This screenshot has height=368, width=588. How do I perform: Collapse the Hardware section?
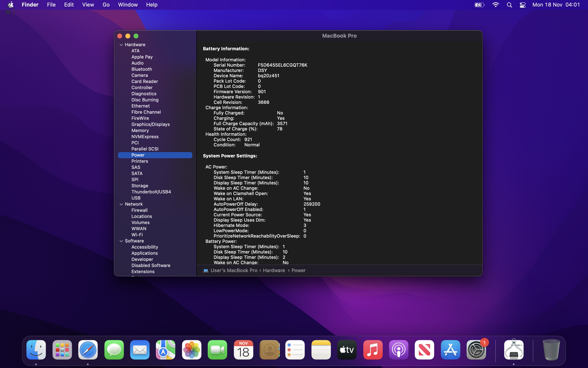pos(121,45)
